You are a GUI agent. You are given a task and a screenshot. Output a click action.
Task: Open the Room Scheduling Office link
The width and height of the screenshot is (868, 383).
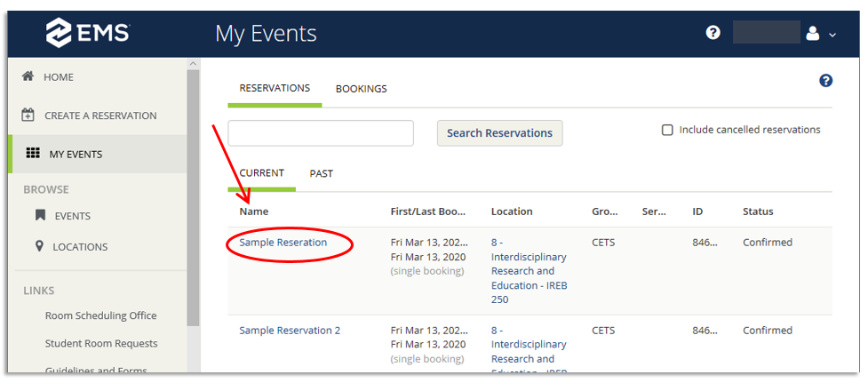[100, 315]
